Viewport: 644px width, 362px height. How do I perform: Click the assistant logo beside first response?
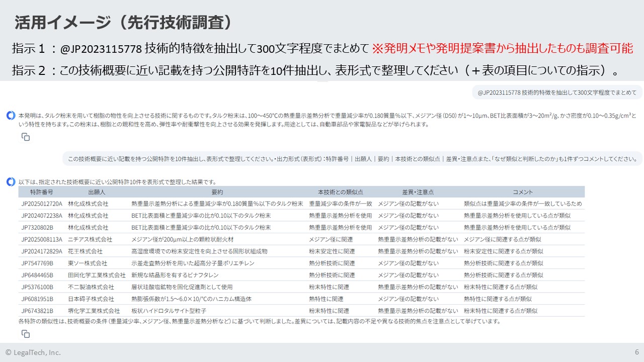[x=11, y=115]
